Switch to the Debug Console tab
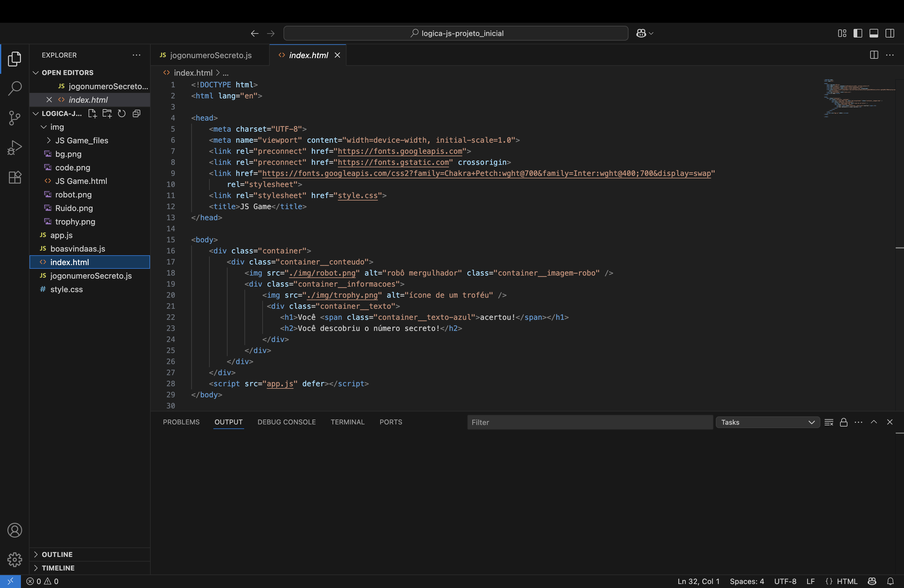 click(x=286, y=422)
